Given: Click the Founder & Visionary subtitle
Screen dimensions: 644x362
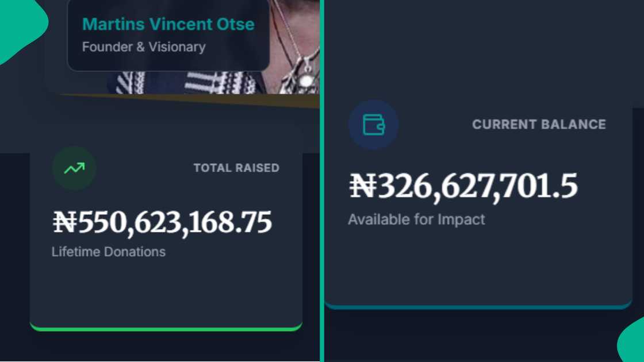Looking at the screenshot, I should (x=143, y=47).
